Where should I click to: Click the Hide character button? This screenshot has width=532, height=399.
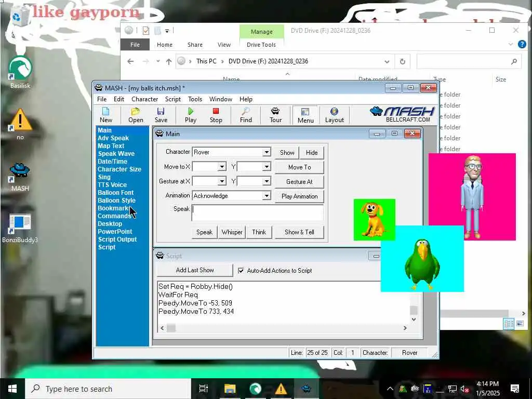312,153
